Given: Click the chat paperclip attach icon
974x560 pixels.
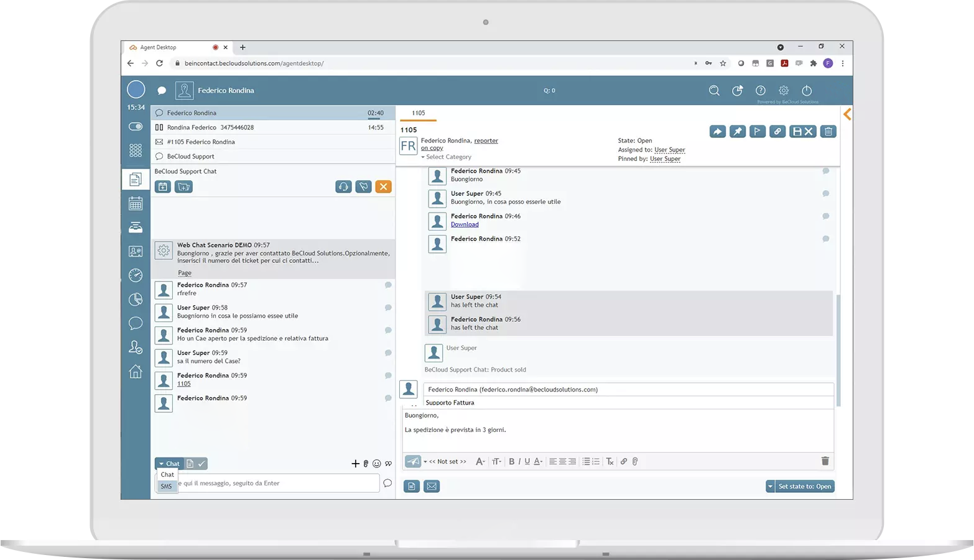Looking at the screenshot, I should coord(366,464).
